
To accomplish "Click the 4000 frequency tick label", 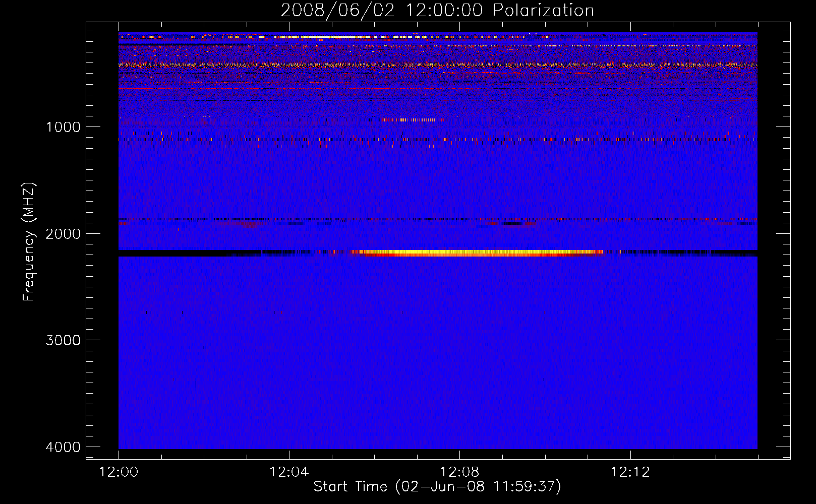I will [63, 447].
